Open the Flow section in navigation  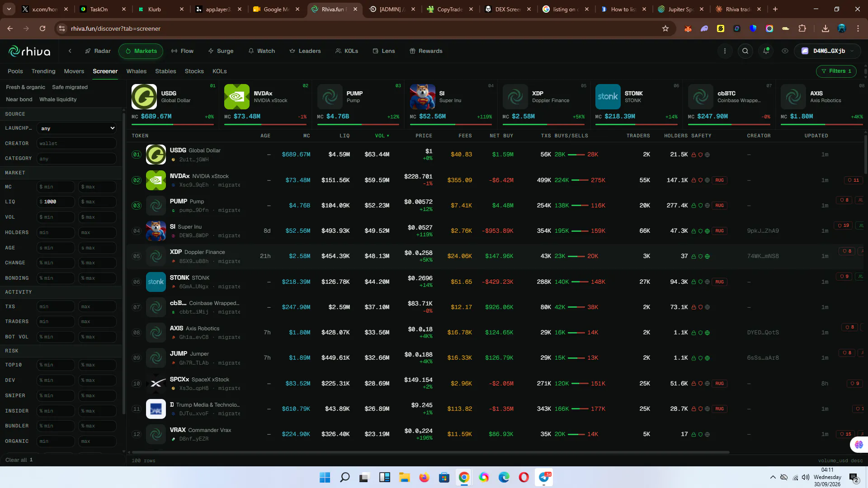pyautogui.click(x=182, y=51)
